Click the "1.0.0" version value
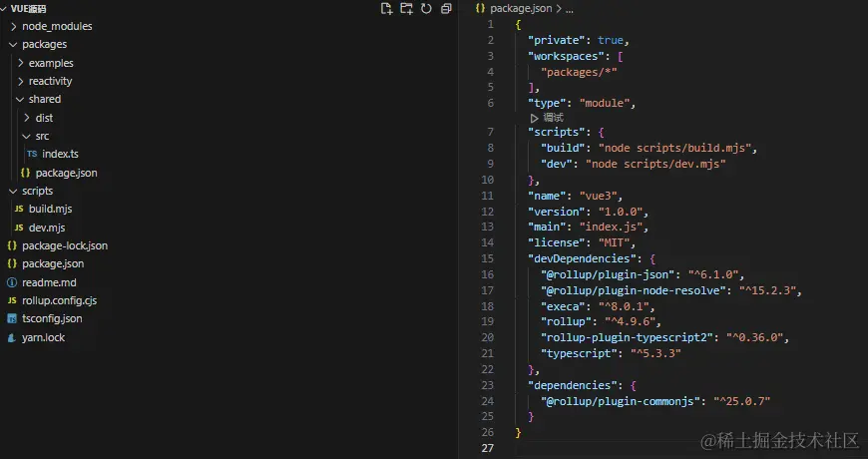Screen dimensions: 868x459 [621, 212]
